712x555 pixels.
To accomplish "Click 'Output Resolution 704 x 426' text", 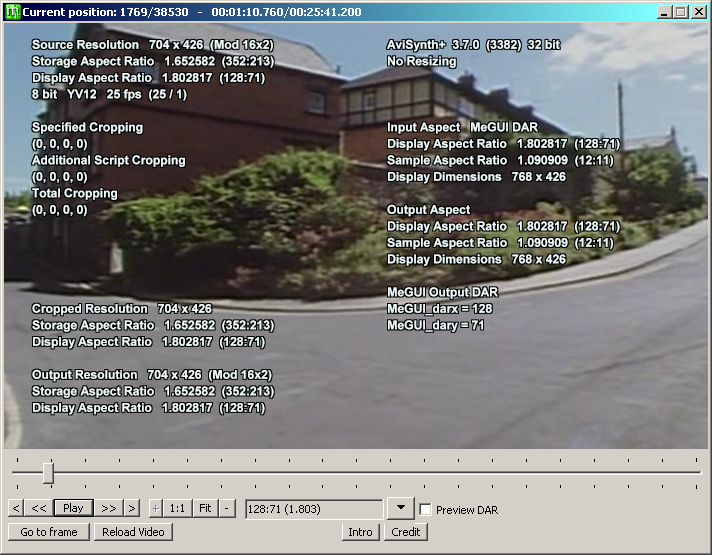I will (x=116, y=374).
